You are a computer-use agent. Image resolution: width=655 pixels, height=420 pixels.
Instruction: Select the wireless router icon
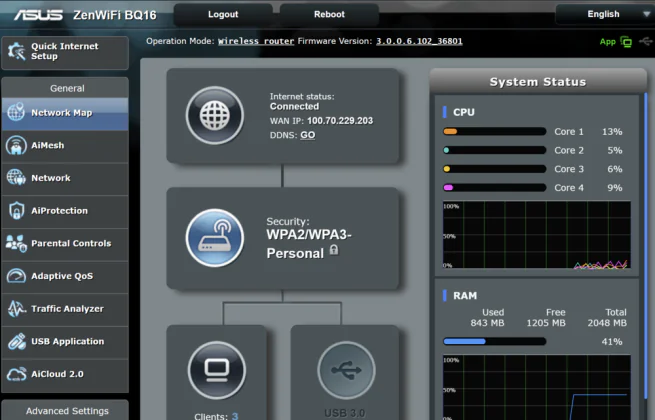click(x=215, y=237)
